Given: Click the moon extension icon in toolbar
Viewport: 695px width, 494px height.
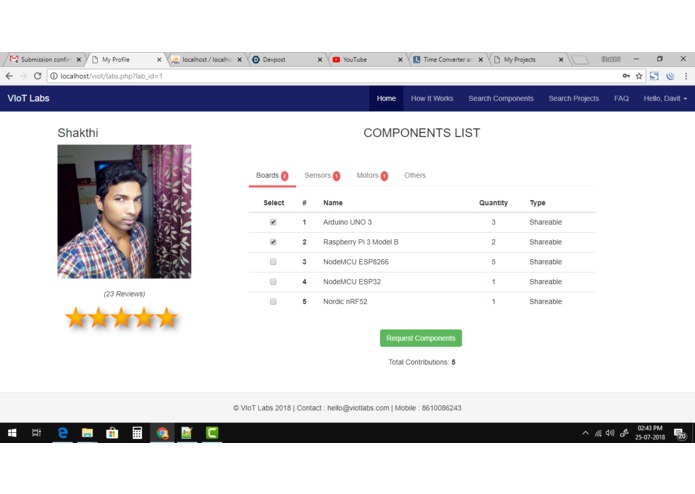Looking at the screenshot, I should [x=670, y=76].
